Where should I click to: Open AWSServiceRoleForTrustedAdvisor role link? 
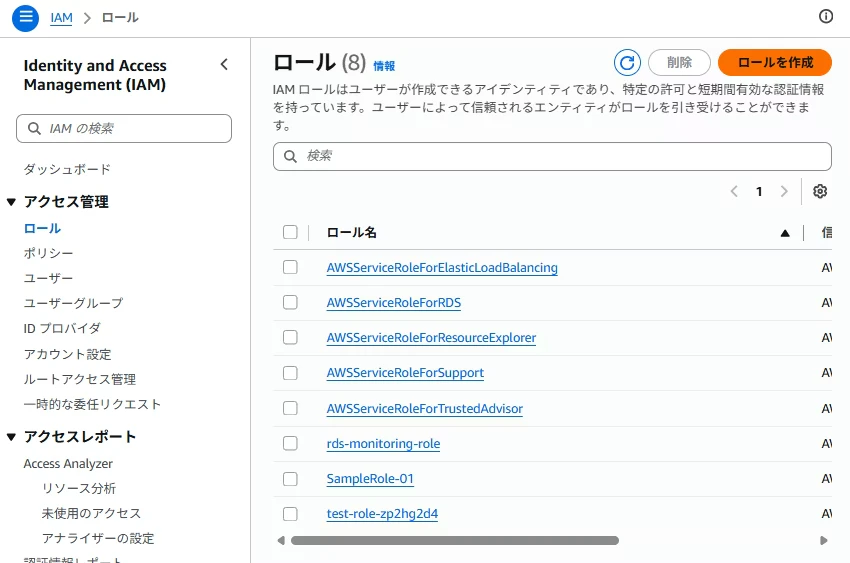click(x=424, y=409)
